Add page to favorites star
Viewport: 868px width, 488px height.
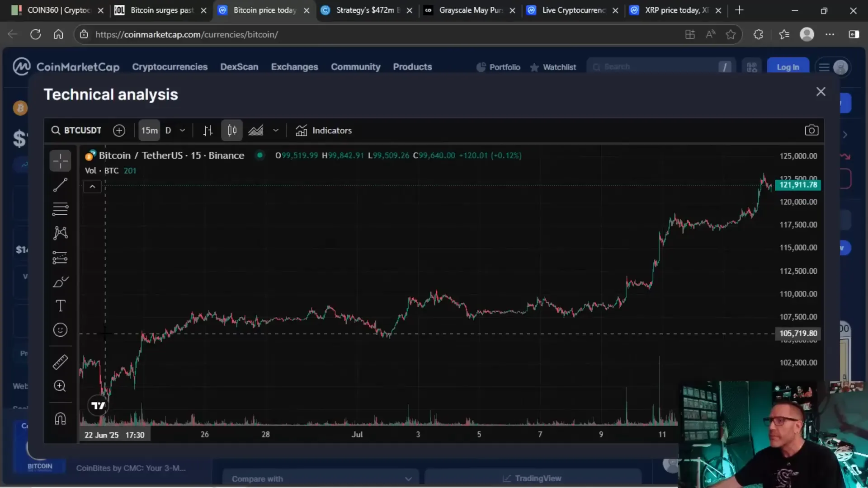731,34
